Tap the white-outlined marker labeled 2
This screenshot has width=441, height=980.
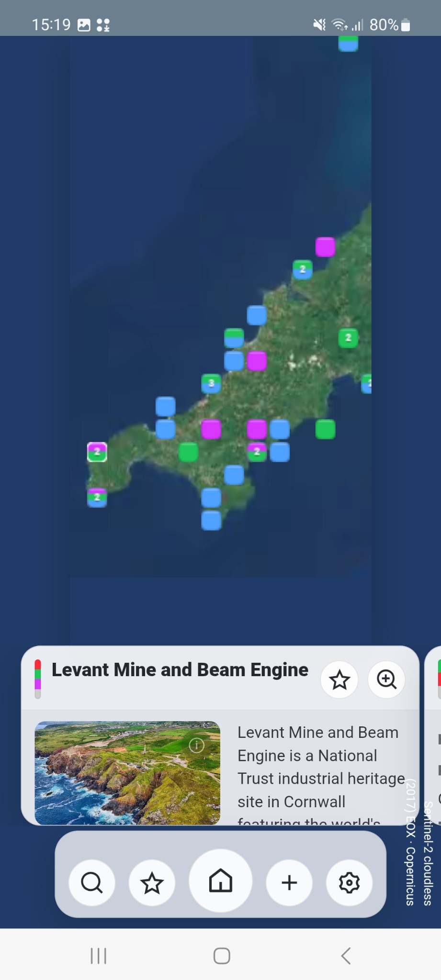pos(97,452)
